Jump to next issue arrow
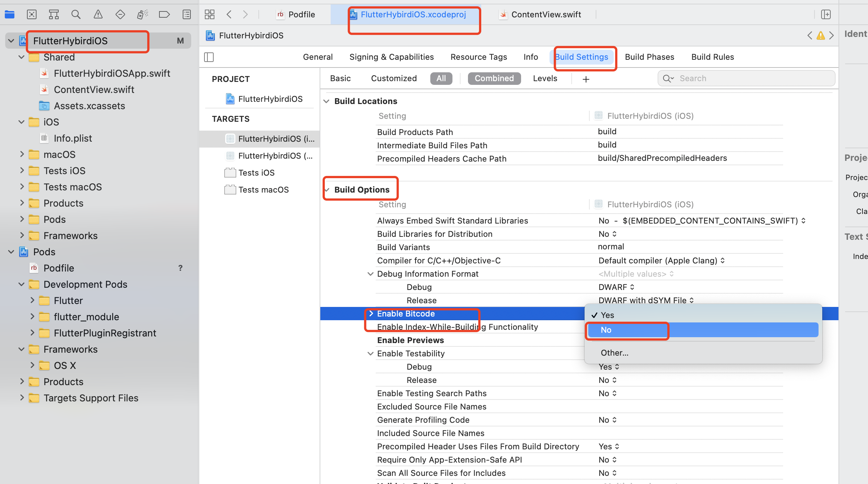The image size is (868, 484). coord(831,35)
